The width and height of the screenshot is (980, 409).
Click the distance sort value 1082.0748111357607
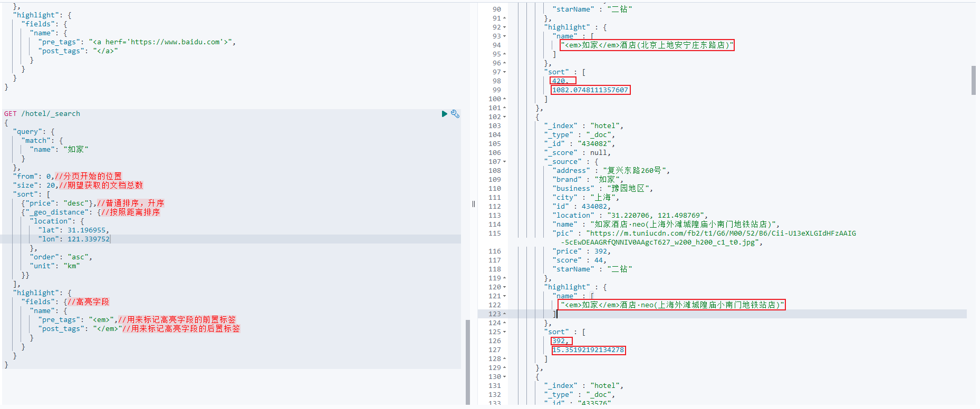590,90
